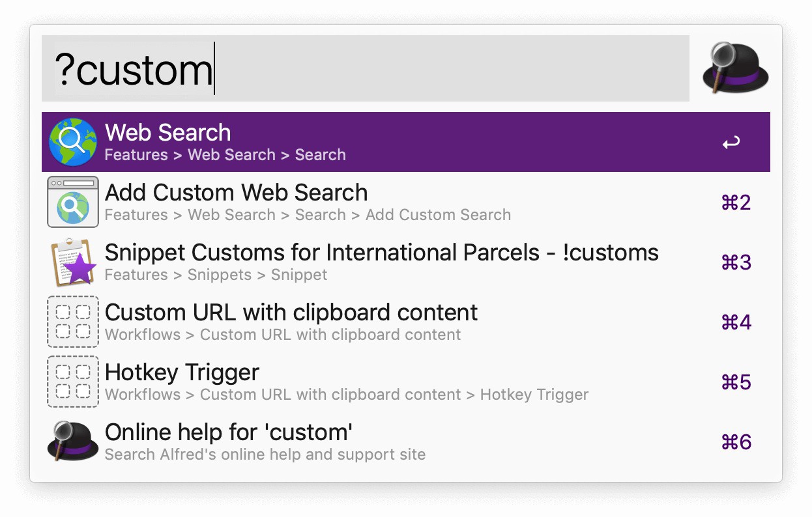The image size is (812, 517).
Task: Click the ⌘6 shortcut label
Action: pyautogui.click(x=736, y=442)
